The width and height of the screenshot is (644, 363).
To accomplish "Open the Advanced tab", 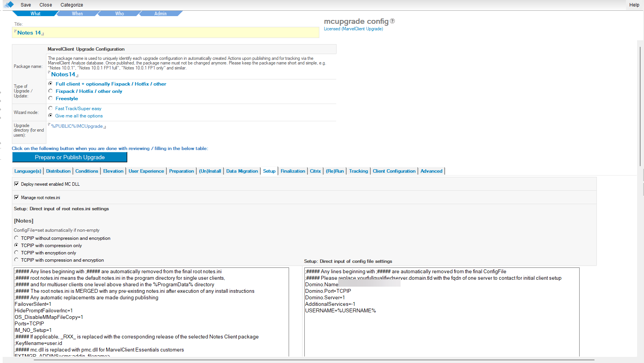I will tap(431, 171).
